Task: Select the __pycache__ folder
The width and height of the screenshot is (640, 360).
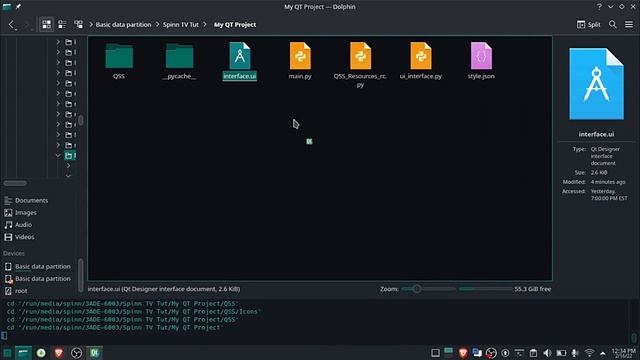Action: tap(179, 60)
